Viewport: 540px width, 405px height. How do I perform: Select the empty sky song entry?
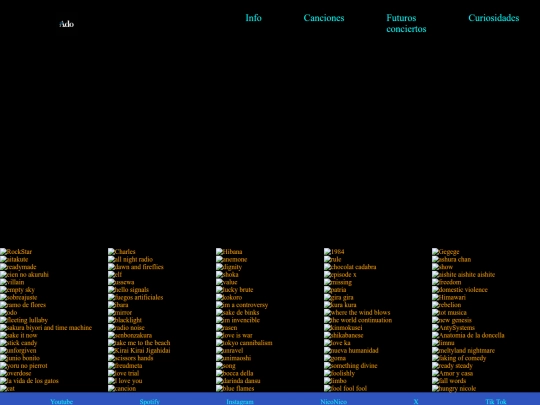[x=17, y=290]
